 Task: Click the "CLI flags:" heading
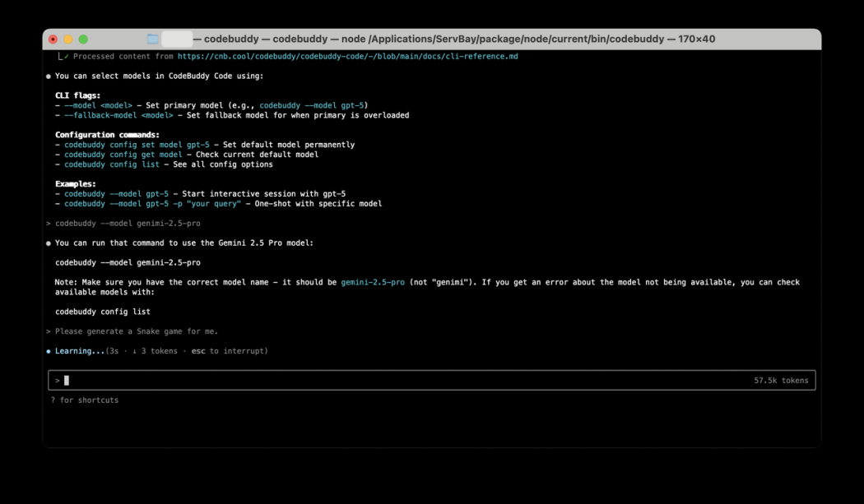point(77,95)
